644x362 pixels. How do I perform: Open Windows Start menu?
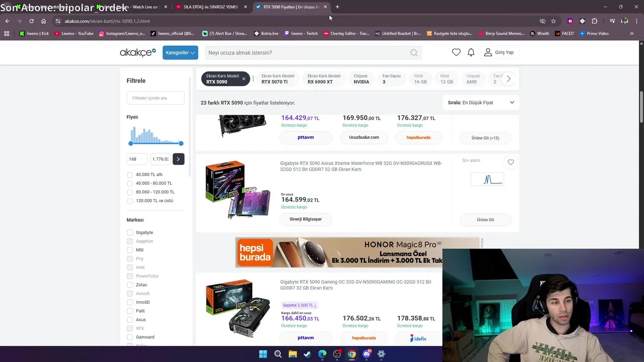point(263,354)
